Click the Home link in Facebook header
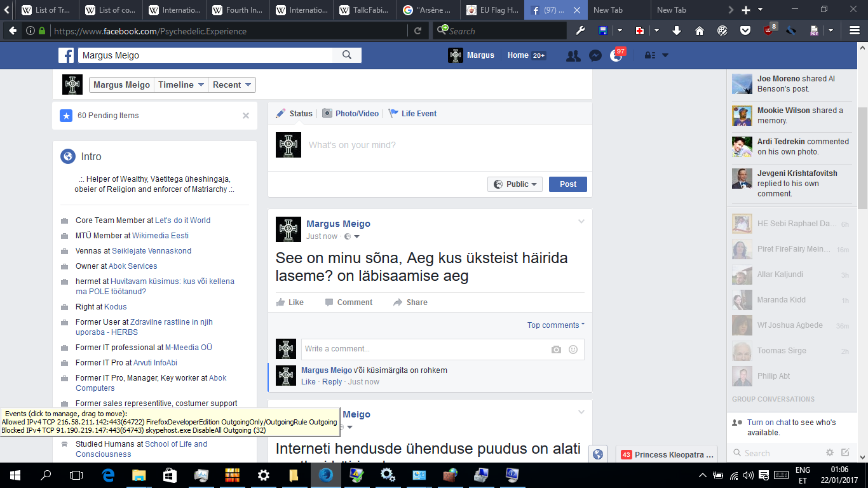 [x=518, y=55]
